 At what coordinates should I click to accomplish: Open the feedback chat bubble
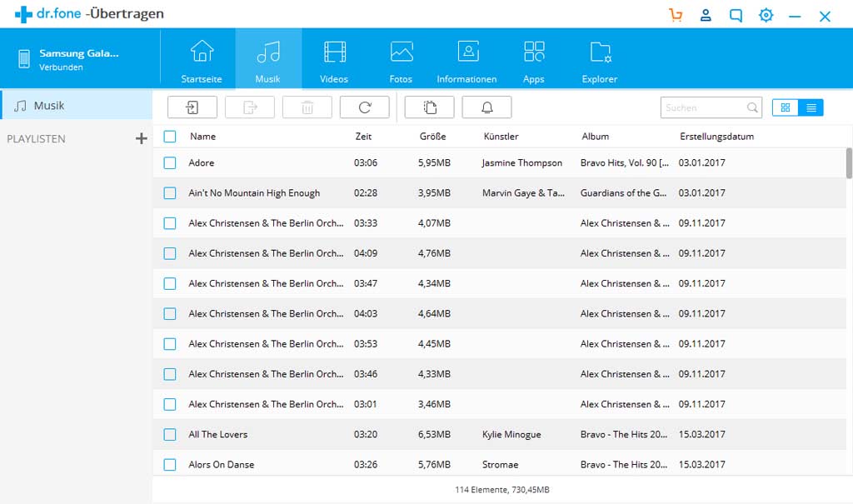(736, 14)
